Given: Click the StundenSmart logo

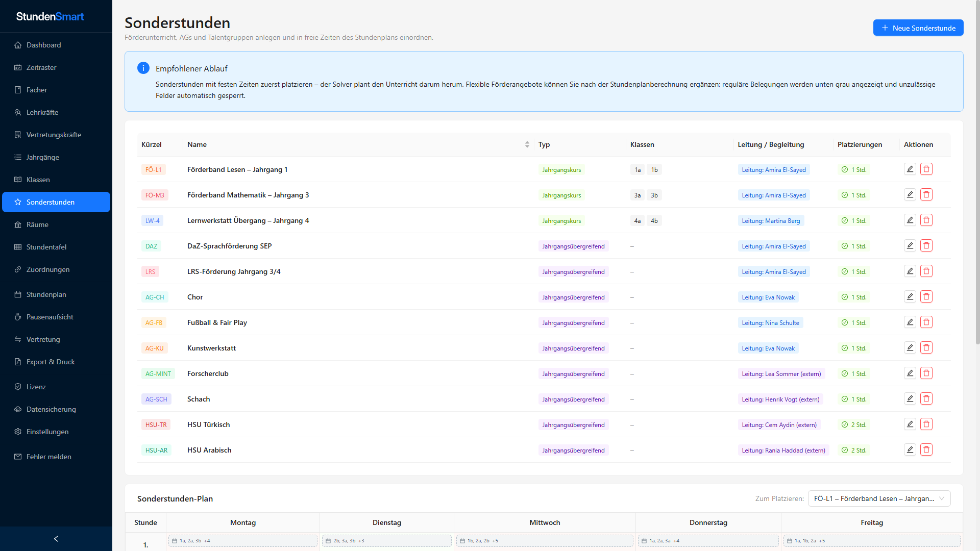Looking at the screenshot, I should (50, 16).
